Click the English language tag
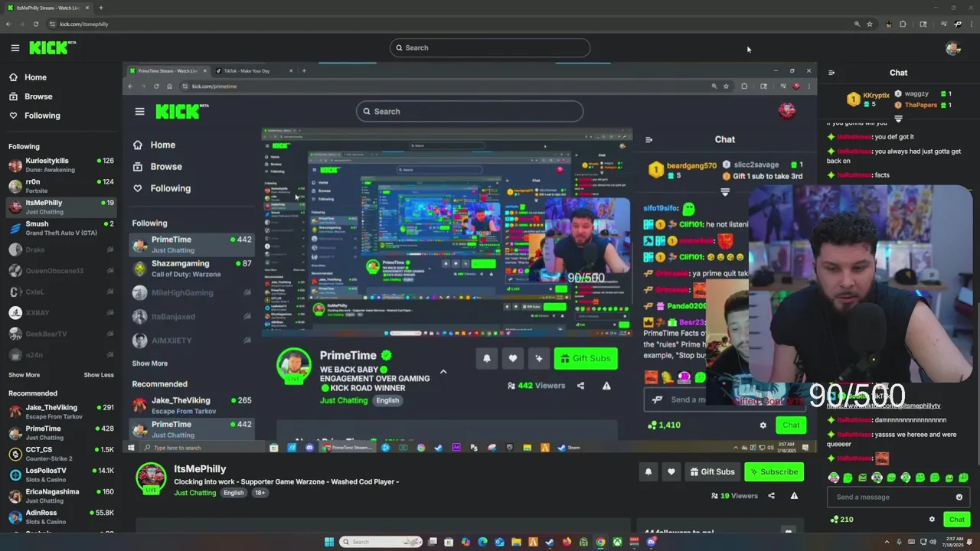Viewport: 980px width, 551px height. pyautogui.click(x=234, y=493)
